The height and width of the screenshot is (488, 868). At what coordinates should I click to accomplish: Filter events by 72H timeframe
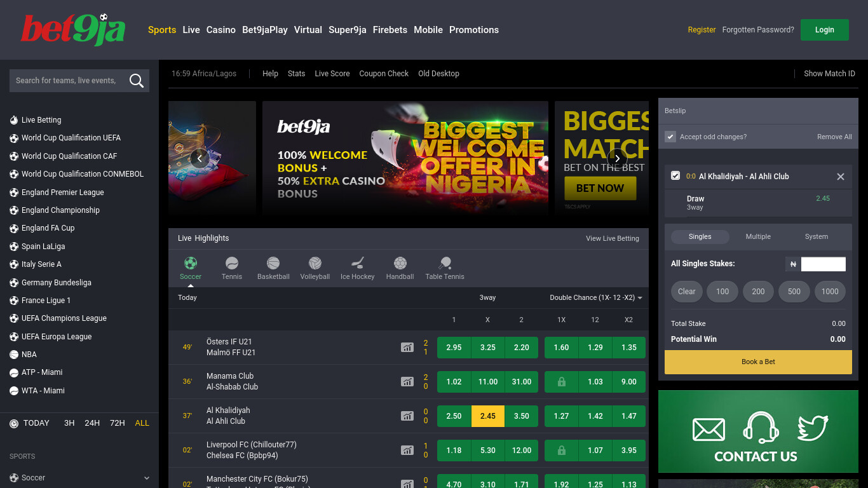pos(118,423)
